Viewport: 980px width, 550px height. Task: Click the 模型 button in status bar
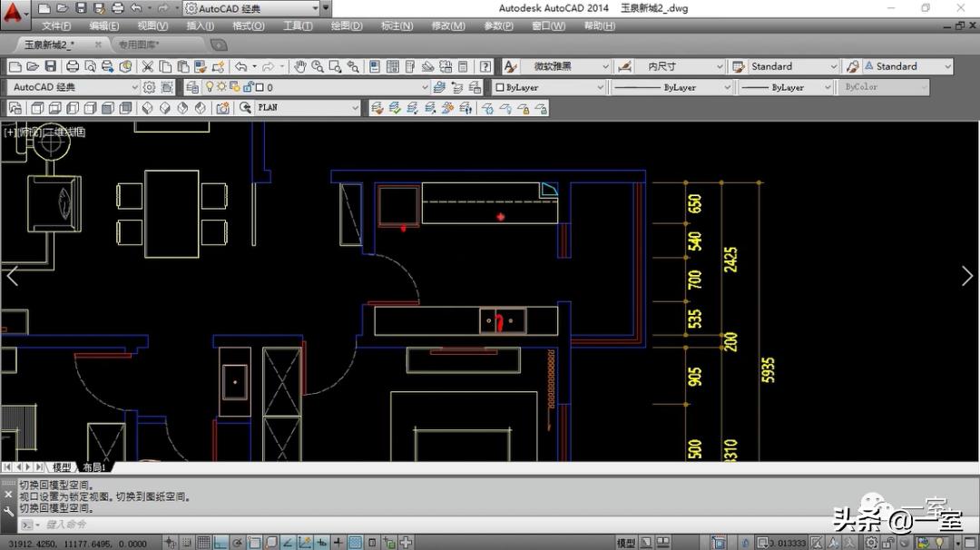click(x=626, y=543)
